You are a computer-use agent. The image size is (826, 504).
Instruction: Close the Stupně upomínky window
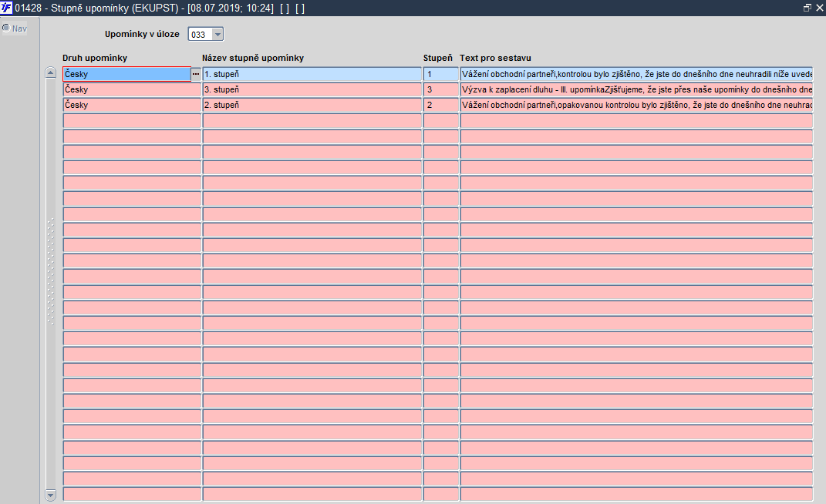coord(820,8)
